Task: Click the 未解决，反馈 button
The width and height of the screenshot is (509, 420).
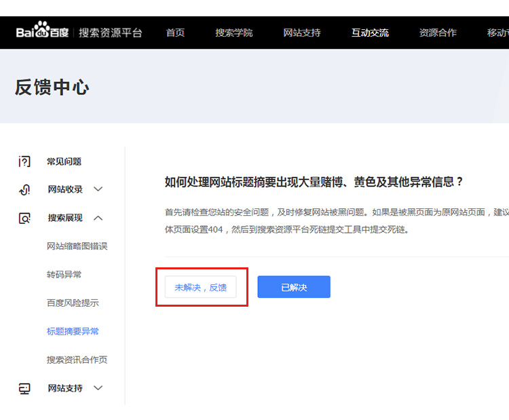Action: [200, 287]
